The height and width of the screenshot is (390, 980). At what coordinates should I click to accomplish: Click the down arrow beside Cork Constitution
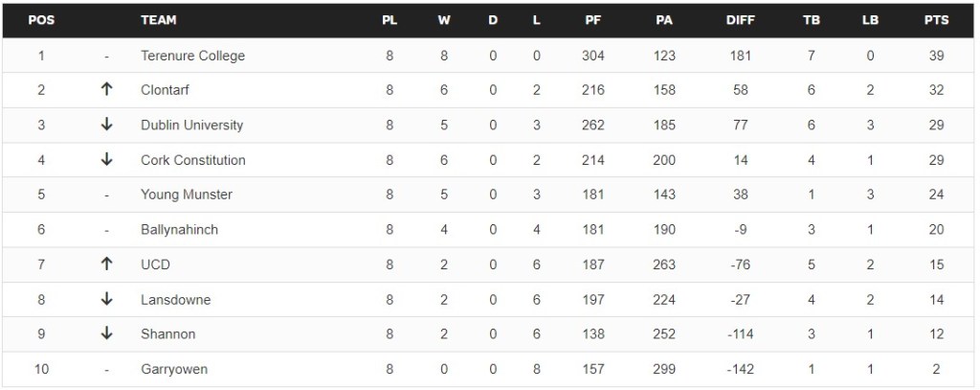pyautogui.click(x=106, y=160)
